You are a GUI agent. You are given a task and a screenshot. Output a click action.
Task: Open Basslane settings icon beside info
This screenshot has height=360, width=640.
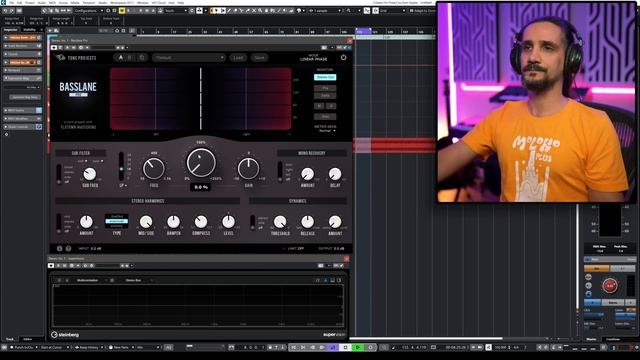[69, 248]
